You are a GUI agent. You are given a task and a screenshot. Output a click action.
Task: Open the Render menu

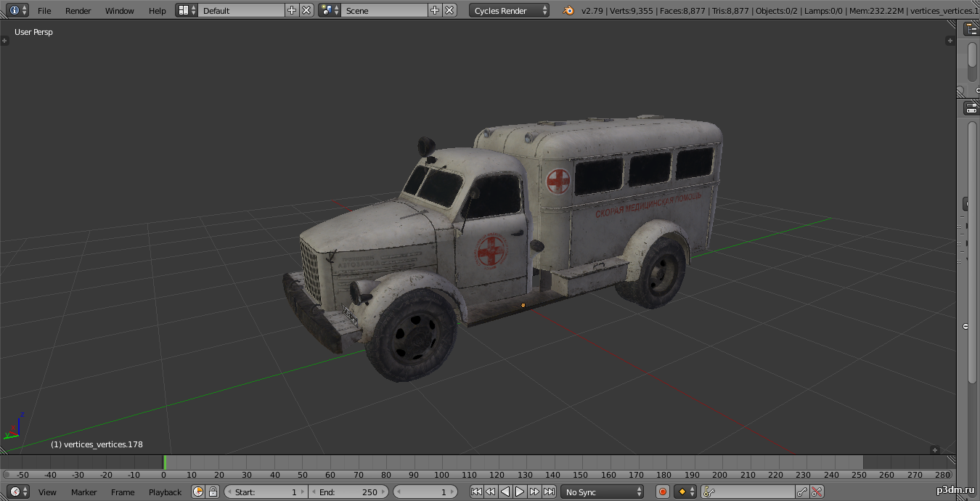tap(78, 10)
